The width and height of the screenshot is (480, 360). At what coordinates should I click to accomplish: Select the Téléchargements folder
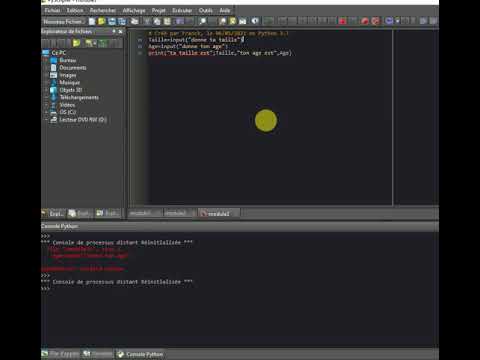coord(79,97)
